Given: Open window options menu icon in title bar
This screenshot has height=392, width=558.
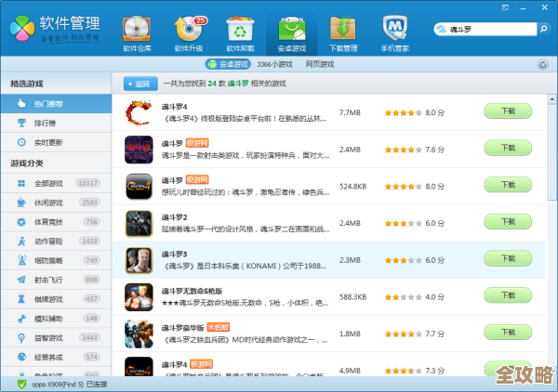Looking at the screenshot, I should pyautogui.click(x=505, y=7).
